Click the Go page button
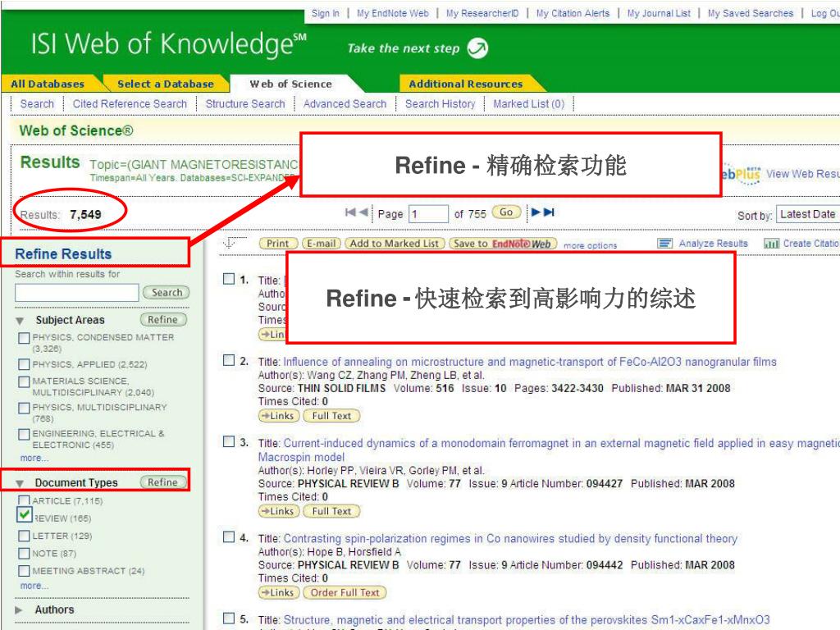The image size is (840, 630). point(505,212)
